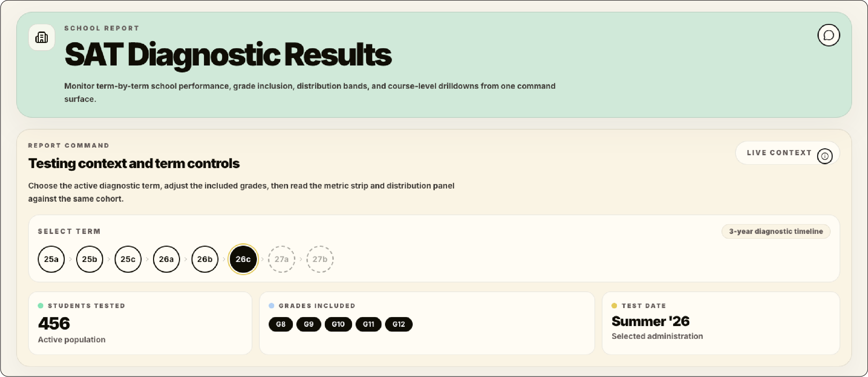Image resolution: width=868 pixels, height=377 pixels.
Task: Click the Live Context info icon
Action: point(825,156)
